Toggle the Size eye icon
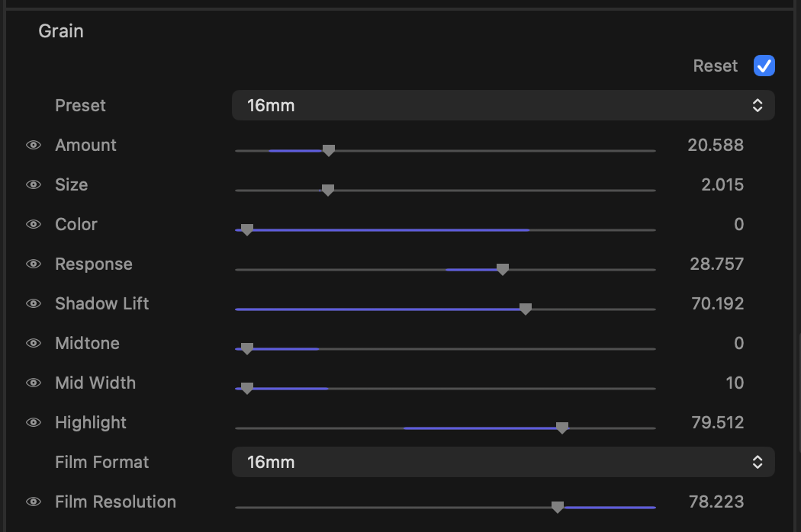 34,184
